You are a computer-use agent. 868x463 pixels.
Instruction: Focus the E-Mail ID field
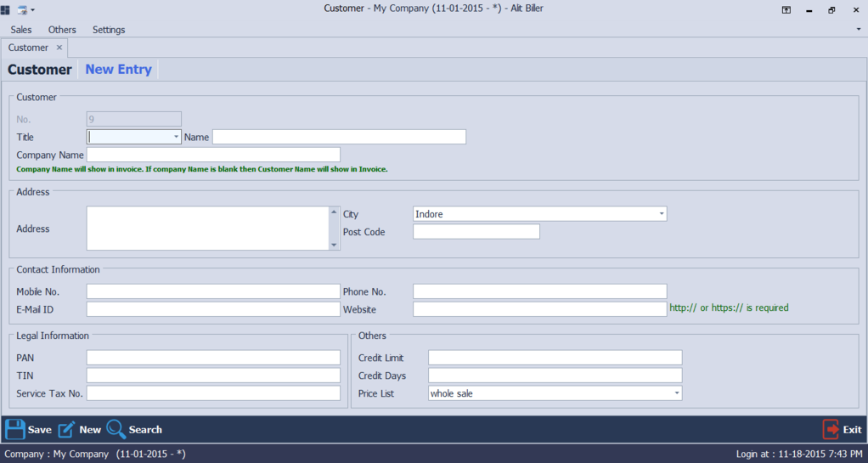213,309
